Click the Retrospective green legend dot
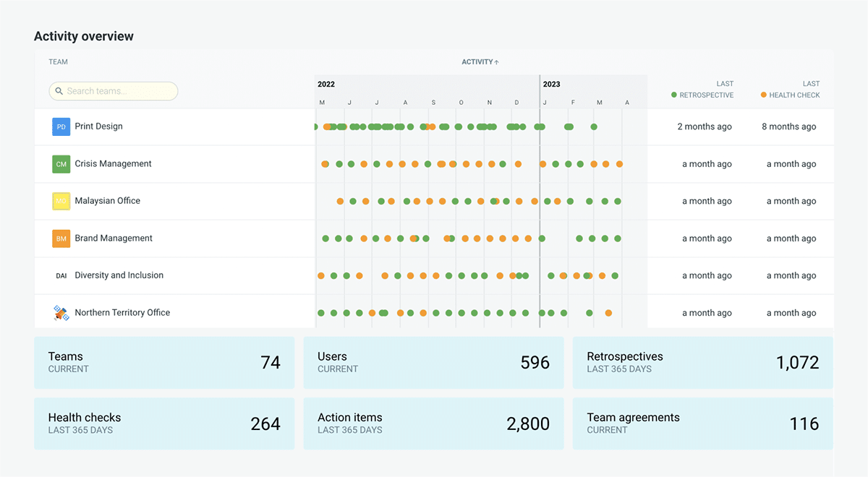 click(x=674, y=95)
